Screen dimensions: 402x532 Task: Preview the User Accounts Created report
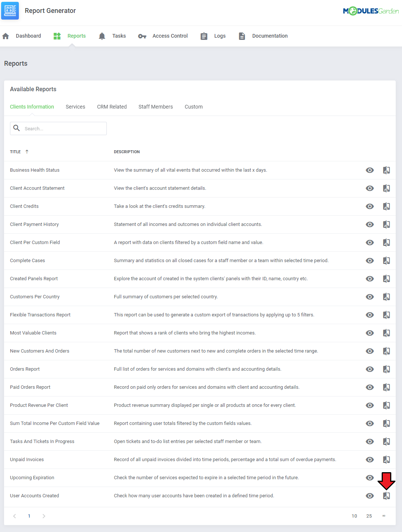point(370,496)
